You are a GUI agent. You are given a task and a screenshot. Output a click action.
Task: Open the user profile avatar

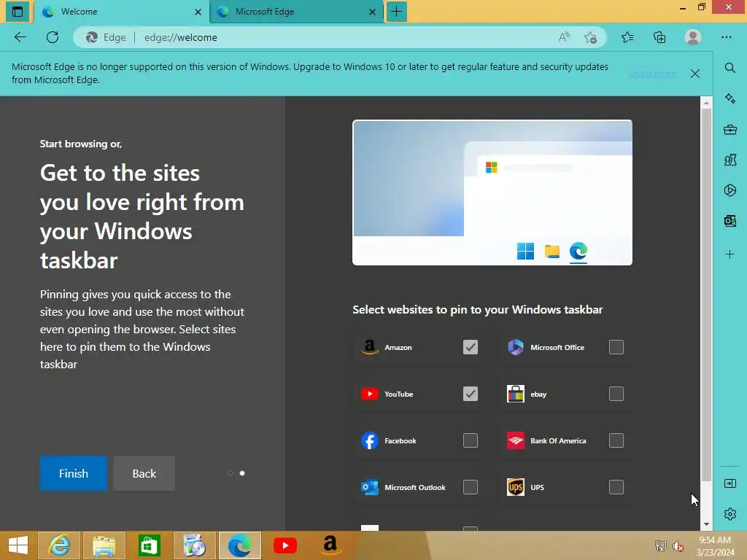pos(693,37)
